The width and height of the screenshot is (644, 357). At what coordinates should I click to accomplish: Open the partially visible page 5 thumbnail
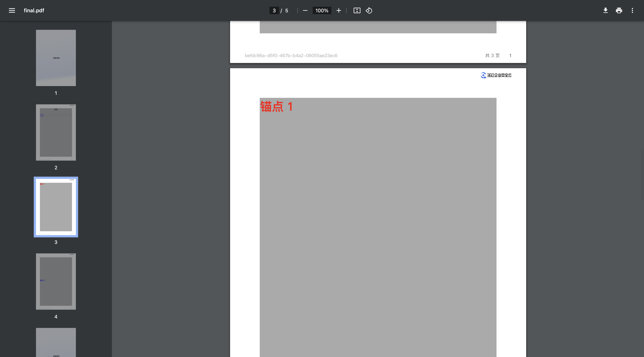click(x=56, y=342)
